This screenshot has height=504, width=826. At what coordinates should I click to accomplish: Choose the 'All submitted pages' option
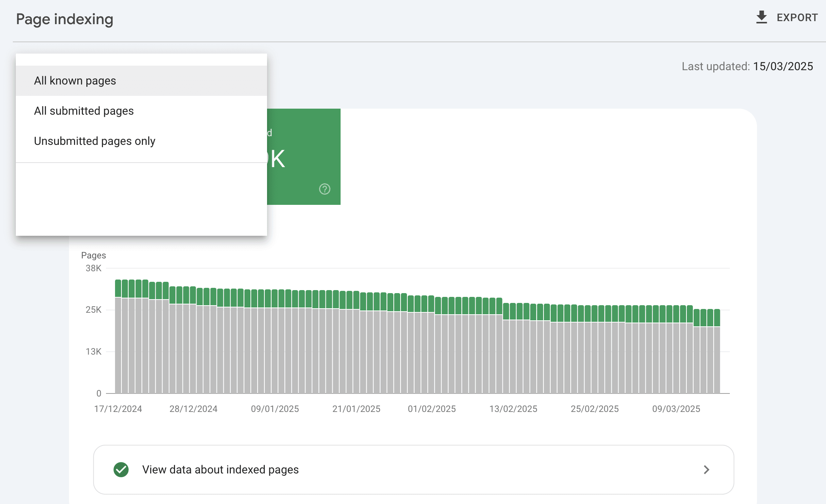coord(84,111)
